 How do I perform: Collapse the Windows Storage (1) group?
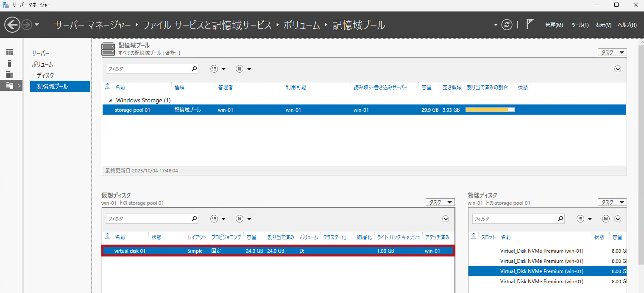[111, 101]
